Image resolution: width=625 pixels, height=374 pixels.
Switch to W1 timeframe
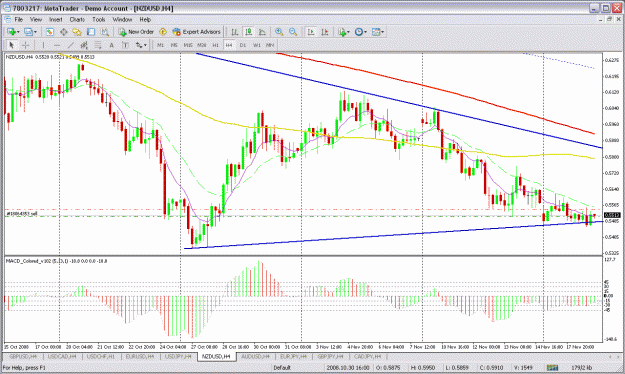point(257,45)
